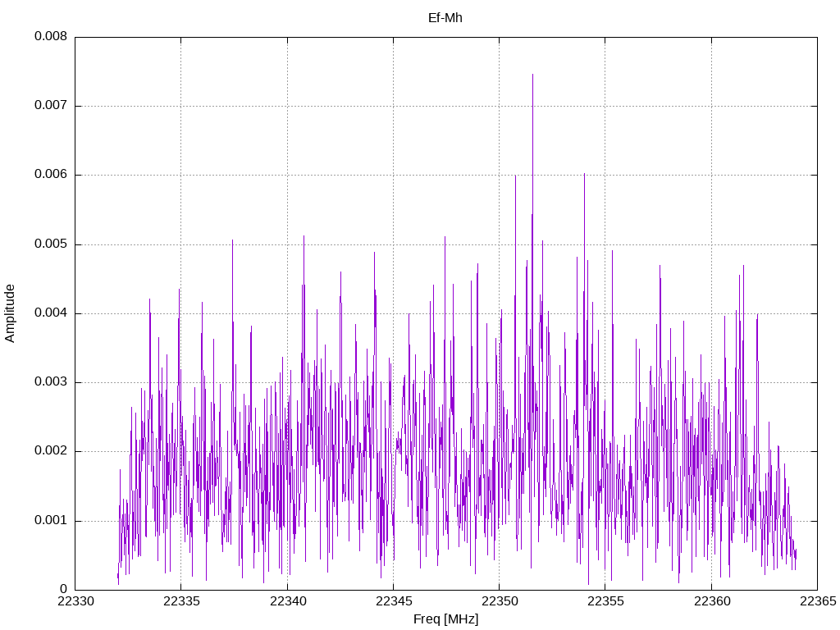Click the y-axis tick label 0
840x630 pixels.
[64, 590]
